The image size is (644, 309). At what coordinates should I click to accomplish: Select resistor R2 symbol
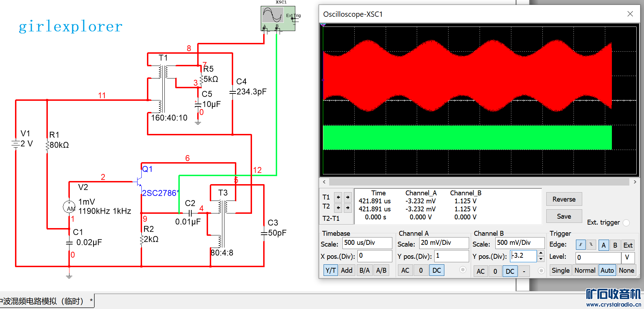tap(141, 240)
